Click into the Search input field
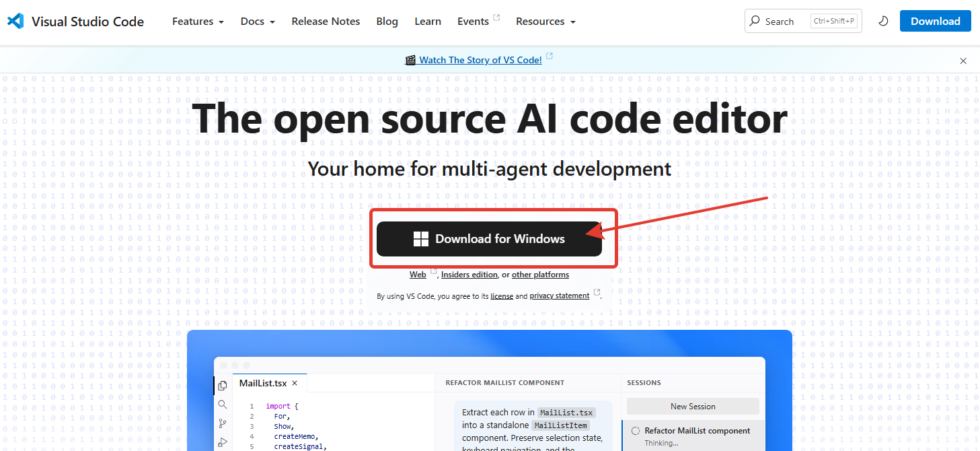 pyautogui.click(x=803, y=21)
